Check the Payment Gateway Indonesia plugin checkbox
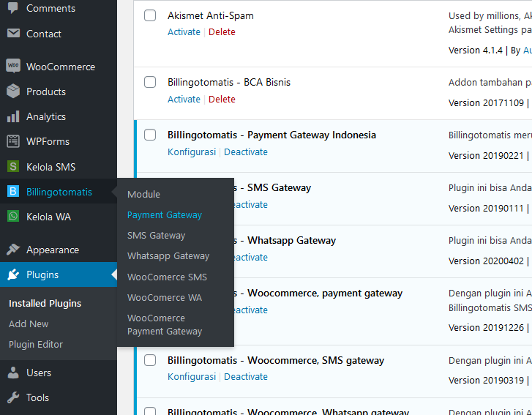The image size is (532, 415). point(150,135)
